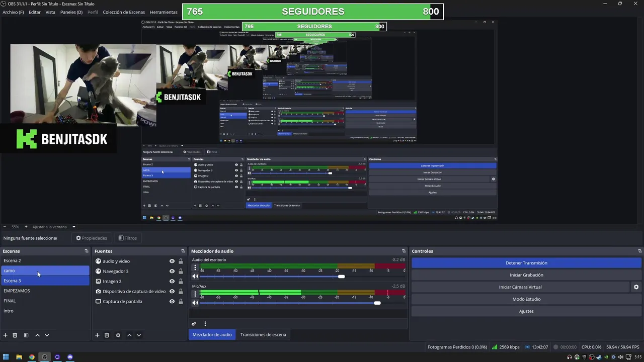This screenshot has height=362, width=644.
Task: Click Filtros button above panels
Action: point(127,238)
